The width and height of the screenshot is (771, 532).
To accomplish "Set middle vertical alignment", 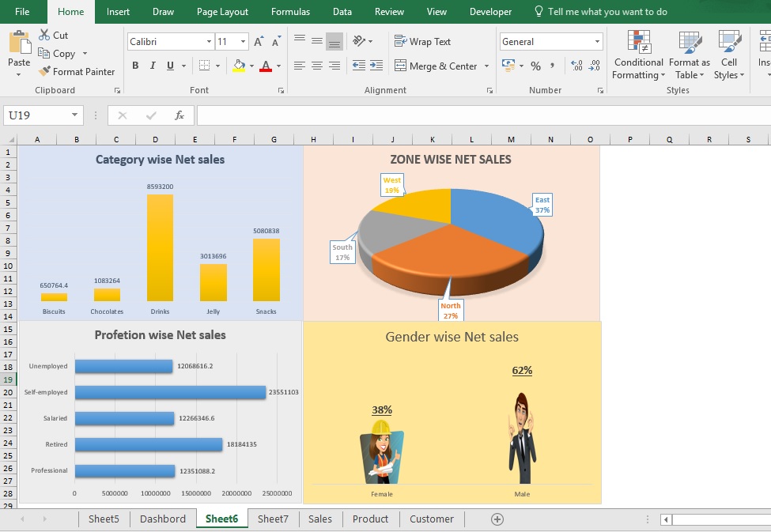I will 317,41.
